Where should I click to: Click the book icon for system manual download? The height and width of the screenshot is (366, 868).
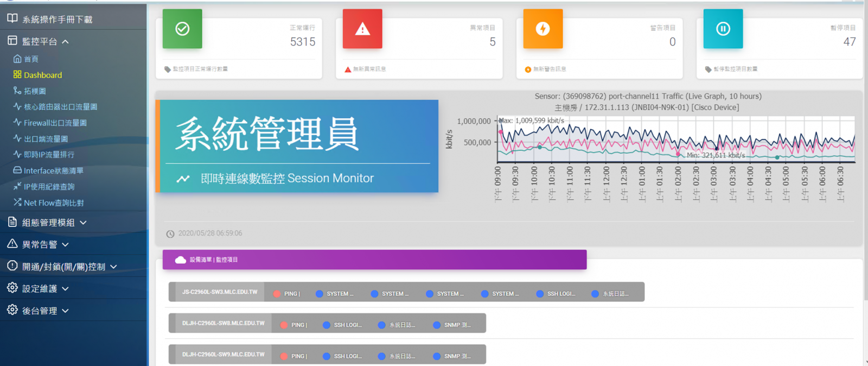(12, 19)
